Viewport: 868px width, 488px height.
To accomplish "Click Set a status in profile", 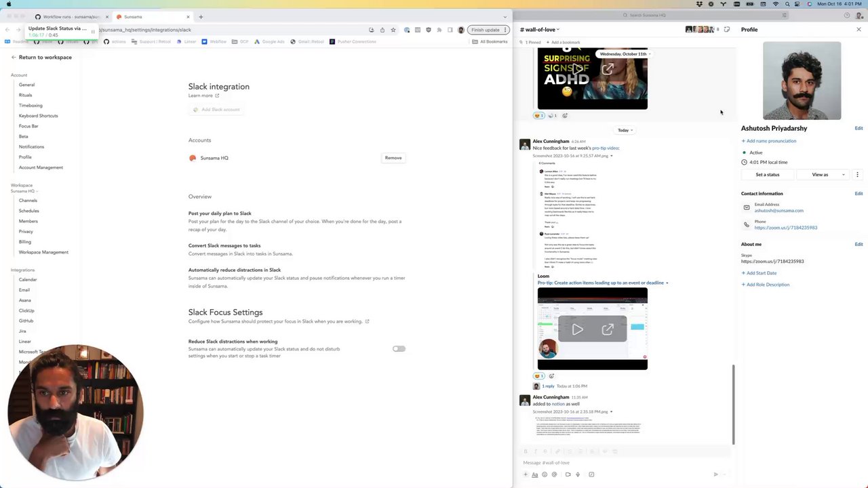I will click(x=768, y=175).
